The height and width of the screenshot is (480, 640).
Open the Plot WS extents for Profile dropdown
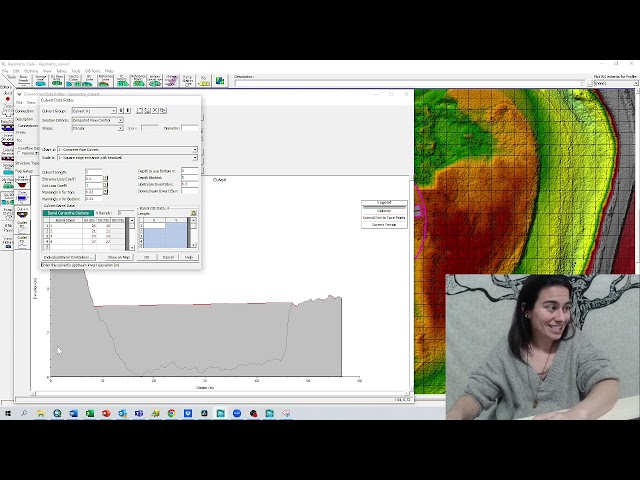(616, 83)
